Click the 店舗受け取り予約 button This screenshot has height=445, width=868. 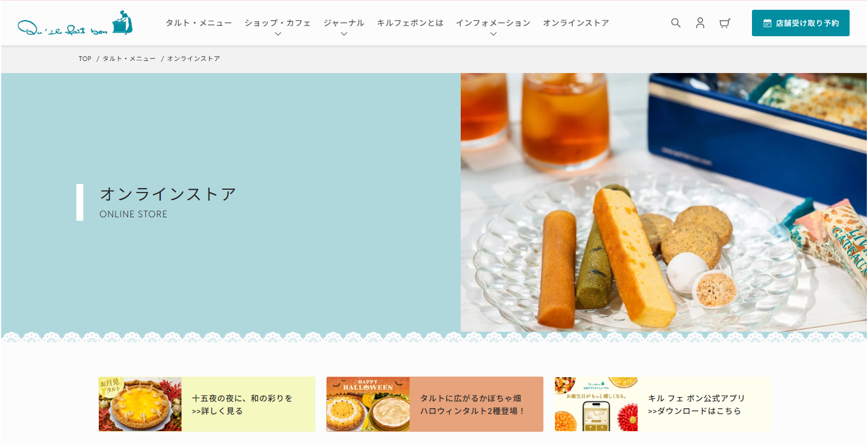[x=800, y=23]
